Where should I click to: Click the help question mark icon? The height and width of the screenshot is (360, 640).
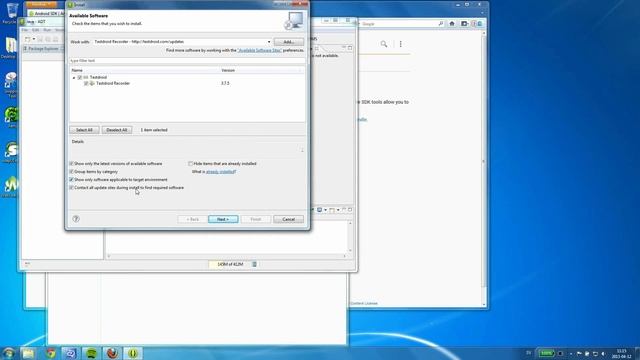(76, 219)
